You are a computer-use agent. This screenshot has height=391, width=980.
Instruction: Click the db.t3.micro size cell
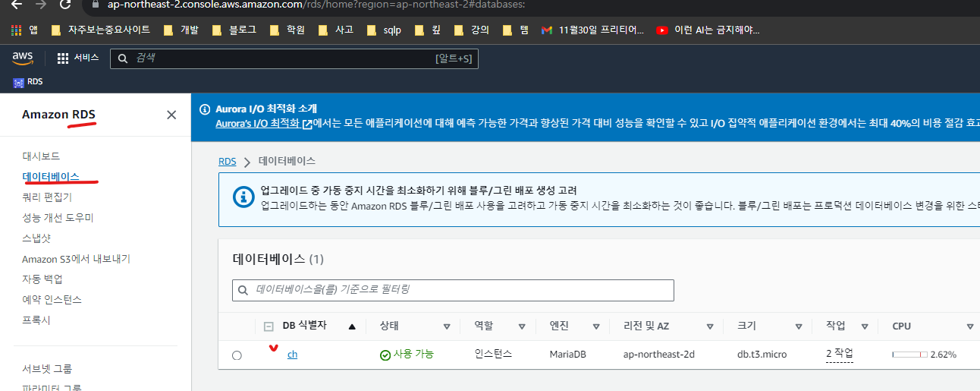(763, 355)
